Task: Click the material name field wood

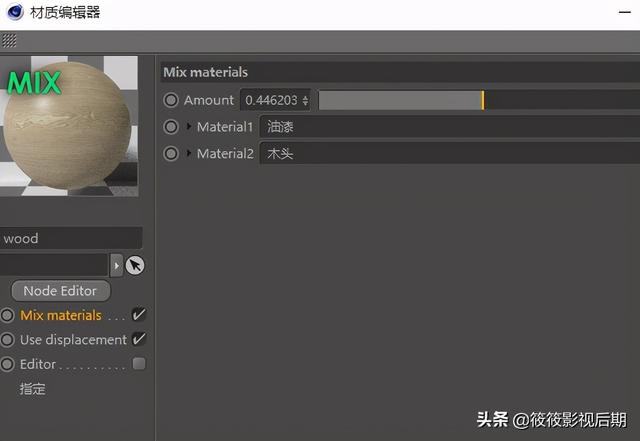Action: click(x=71, y=238)
